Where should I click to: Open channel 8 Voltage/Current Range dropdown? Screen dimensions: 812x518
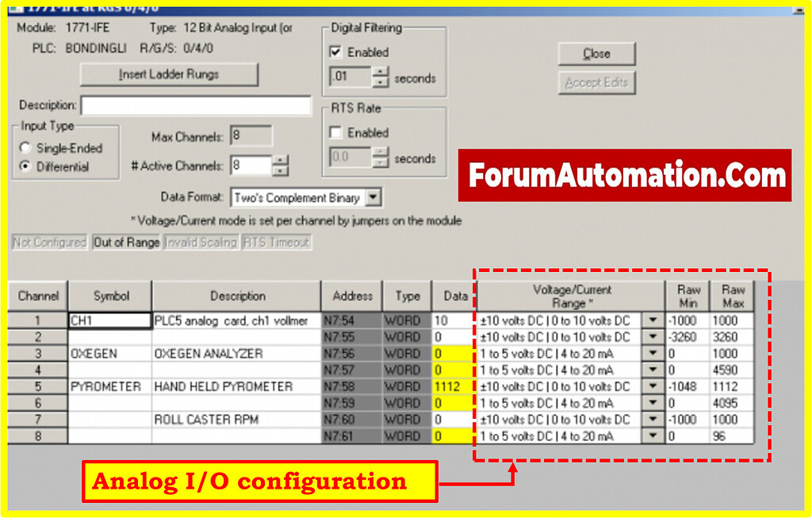pyautogui.click(x=653, y=436)
